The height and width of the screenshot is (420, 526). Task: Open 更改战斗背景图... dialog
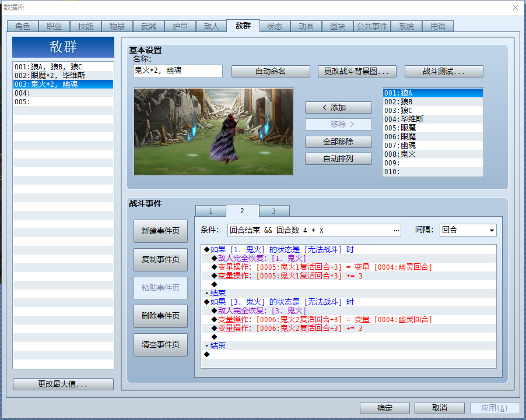pyautogui.click(x=357, y=72)
